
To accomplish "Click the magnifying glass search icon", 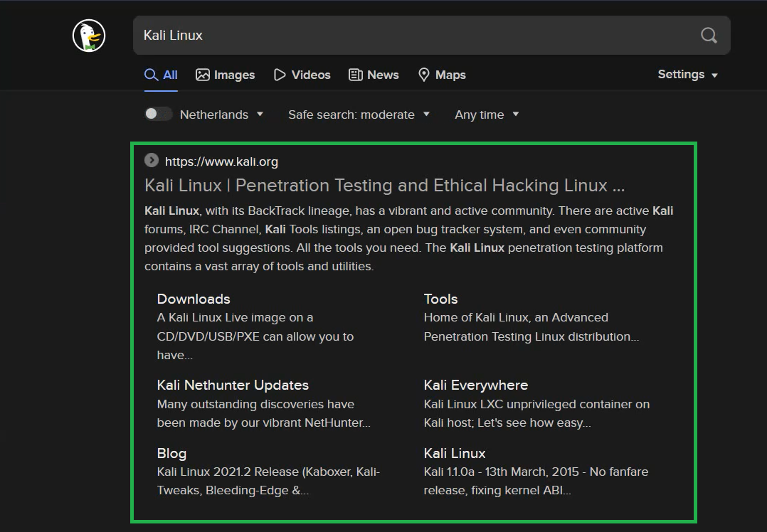I will [x=709, y=35].
